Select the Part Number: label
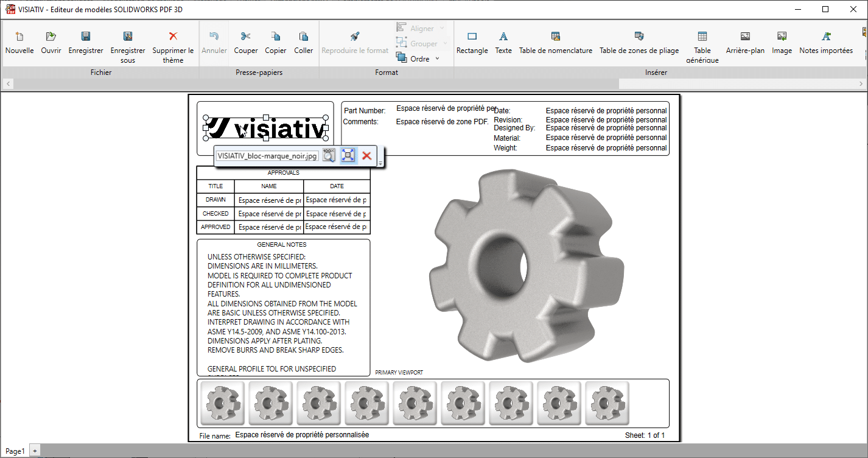This screenshot has width=868, height=458. click(365, 111)
